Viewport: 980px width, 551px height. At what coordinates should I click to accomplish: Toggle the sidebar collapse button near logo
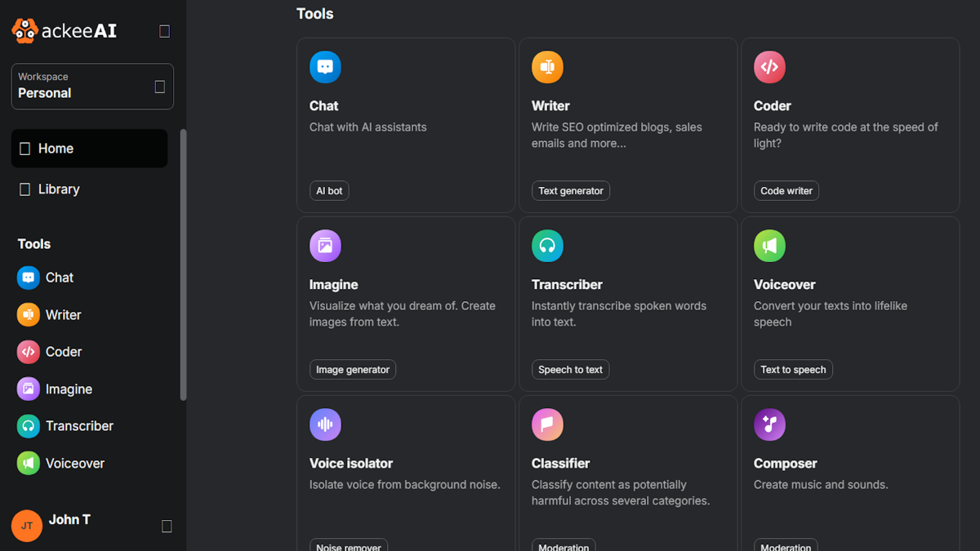[x=164, y=31]
